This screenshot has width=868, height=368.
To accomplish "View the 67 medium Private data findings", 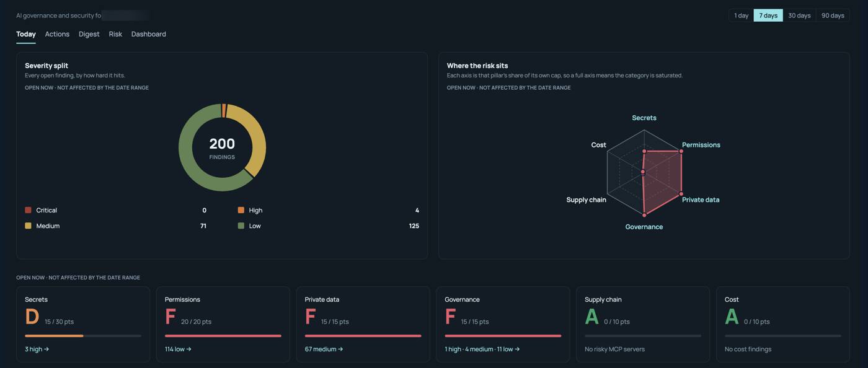I will coord(324,349).
